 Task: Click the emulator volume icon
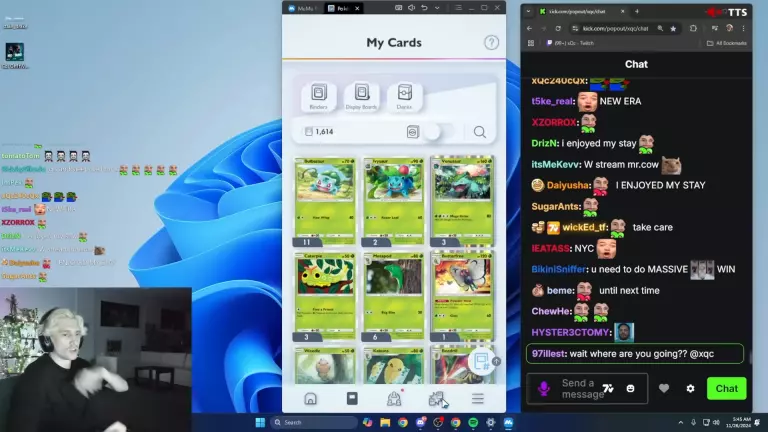[x=411, y=8]
